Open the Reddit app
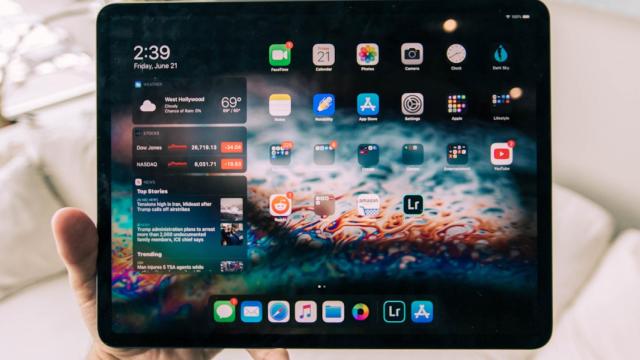This screenshot has width=640, height=360. click(280, 205)
